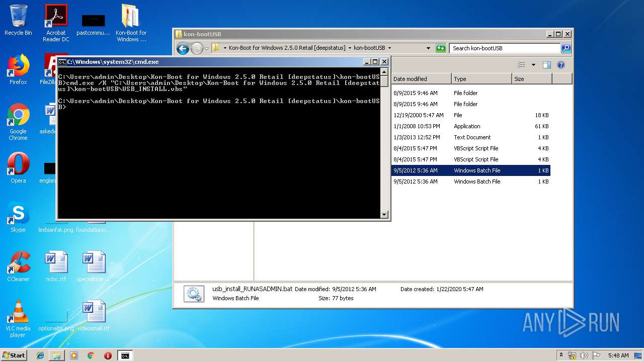Click the volume tray icon

pyautogui.click(x=584, y=355)
